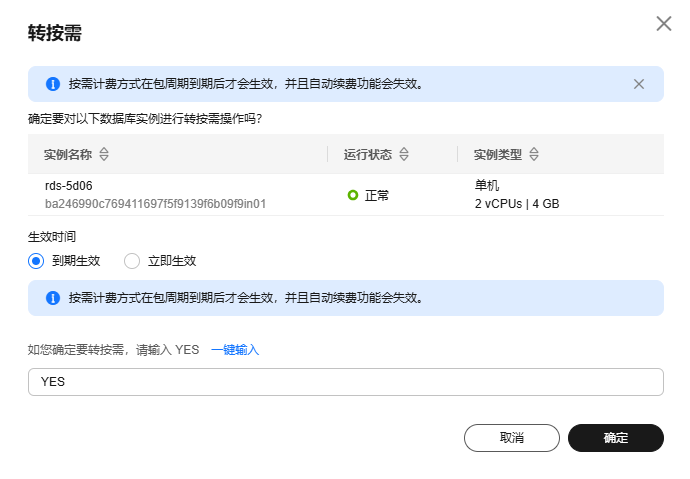Click the YES confirmation input field
This screenshot has width=690, height=479.
pyautogui.click(x=345, y=382)
